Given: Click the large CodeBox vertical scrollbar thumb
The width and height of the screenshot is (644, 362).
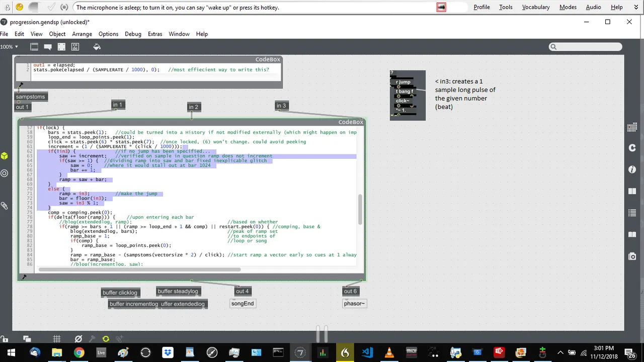Looking at the screenshot, I should pos(360,210).
